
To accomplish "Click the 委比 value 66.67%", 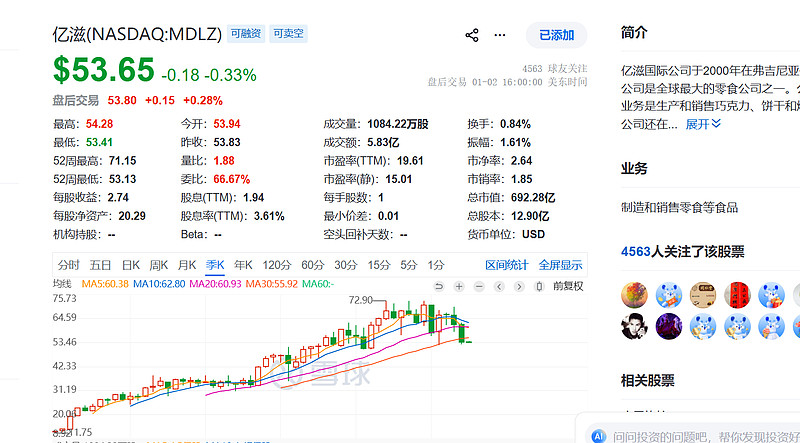I will click(x=232, y=179).
